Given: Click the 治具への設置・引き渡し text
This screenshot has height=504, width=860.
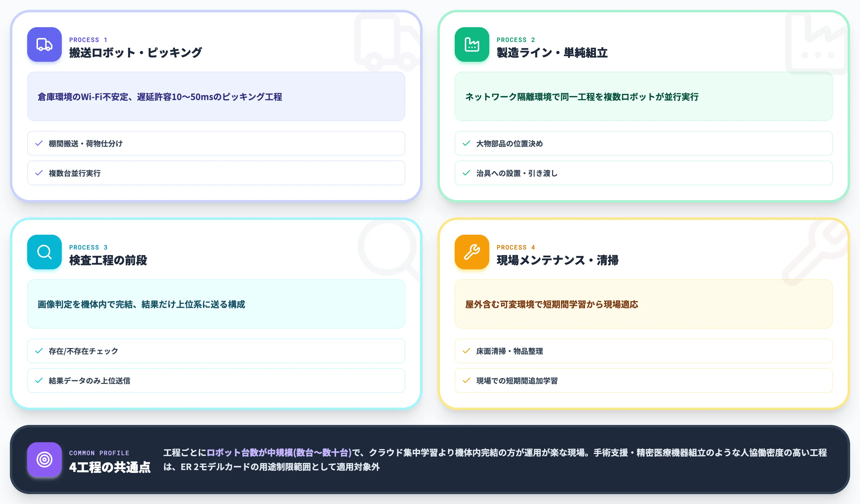Looking at the screenshot, I should pos(517,173).
